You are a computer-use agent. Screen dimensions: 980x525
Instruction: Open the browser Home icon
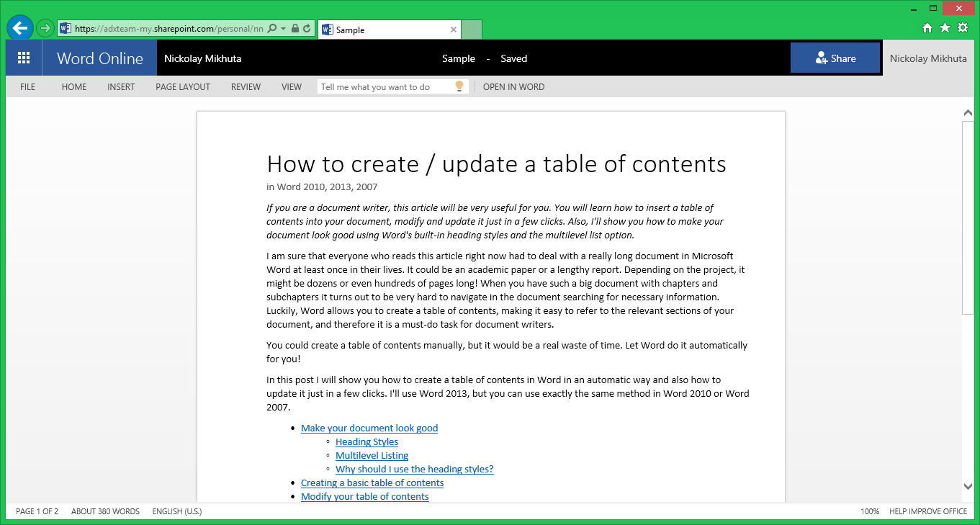[x=927, y=28]
